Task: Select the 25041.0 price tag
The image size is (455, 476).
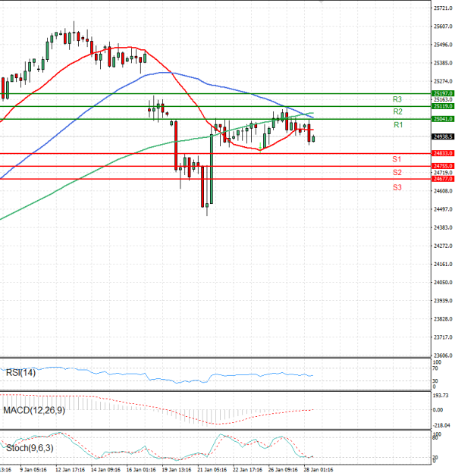Action: tap(443, 119)
